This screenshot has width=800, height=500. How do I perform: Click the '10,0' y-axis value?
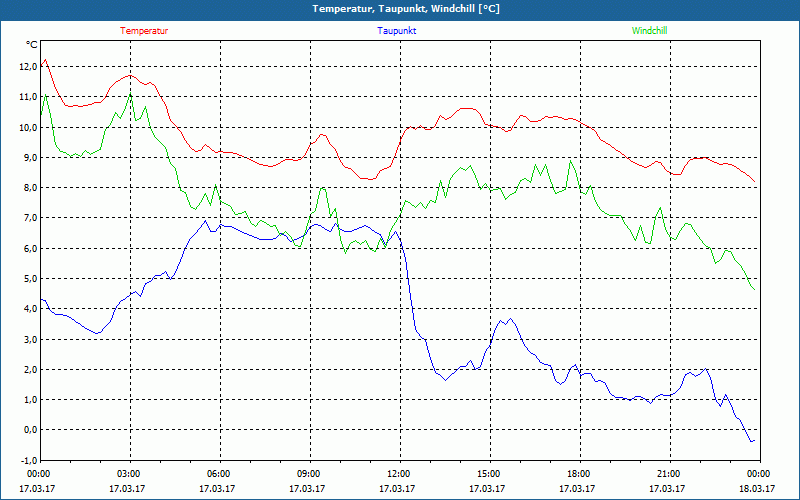(28, 127)
